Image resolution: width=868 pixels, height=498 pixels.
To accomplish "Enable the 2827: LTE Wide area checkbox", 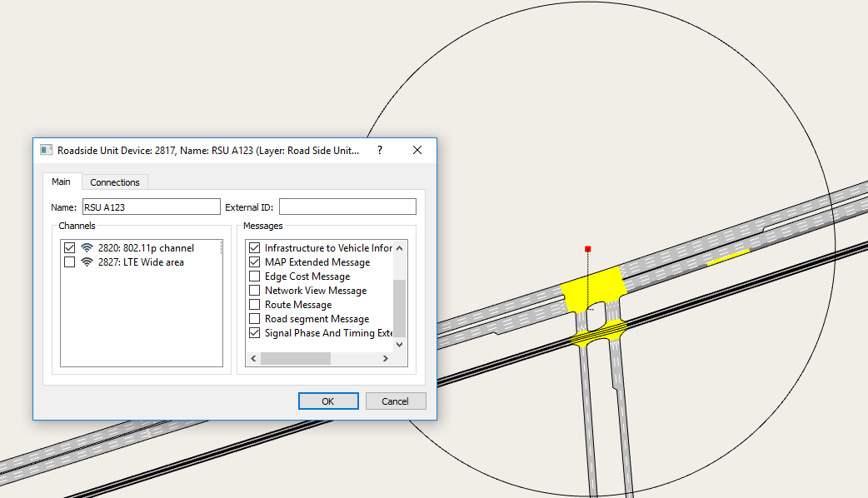I will pos(69,262).
